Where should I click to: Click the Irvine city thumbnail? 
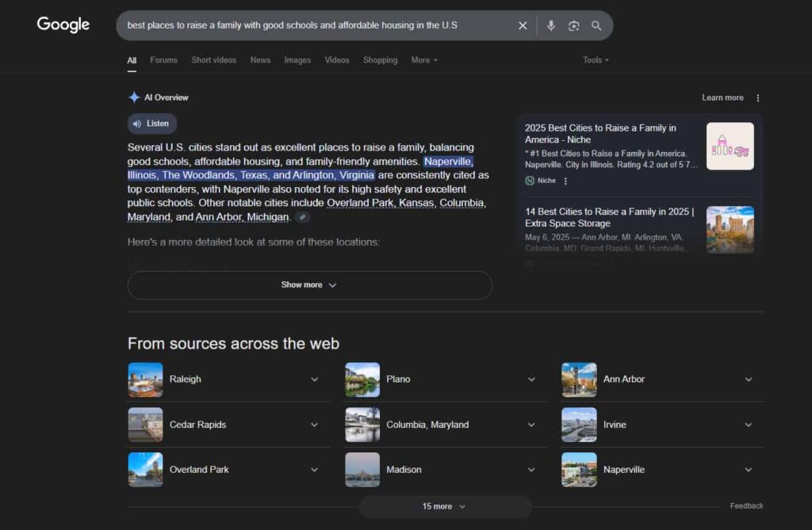click(x=579, y=425)
